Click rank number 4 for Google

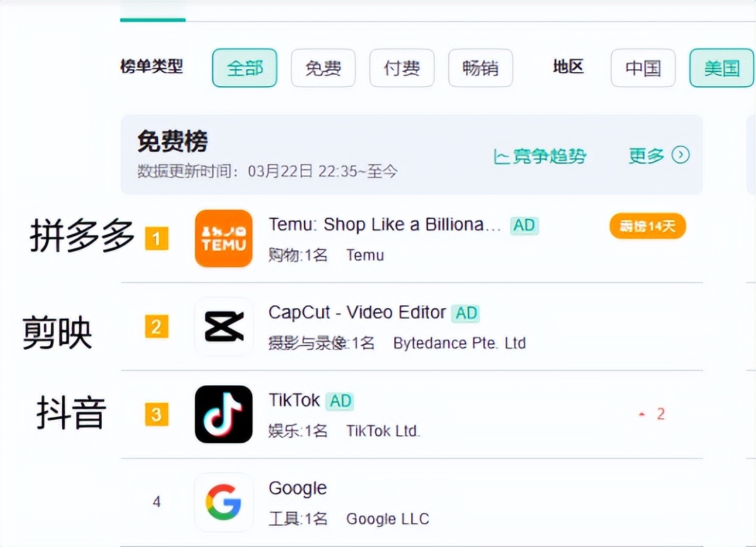click(156, 502)
